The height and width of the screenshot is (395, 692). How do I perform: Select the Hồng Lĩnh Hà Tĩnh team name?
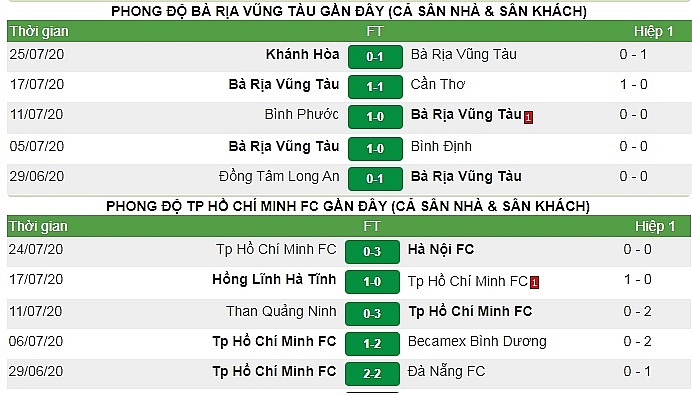[274, 279]
